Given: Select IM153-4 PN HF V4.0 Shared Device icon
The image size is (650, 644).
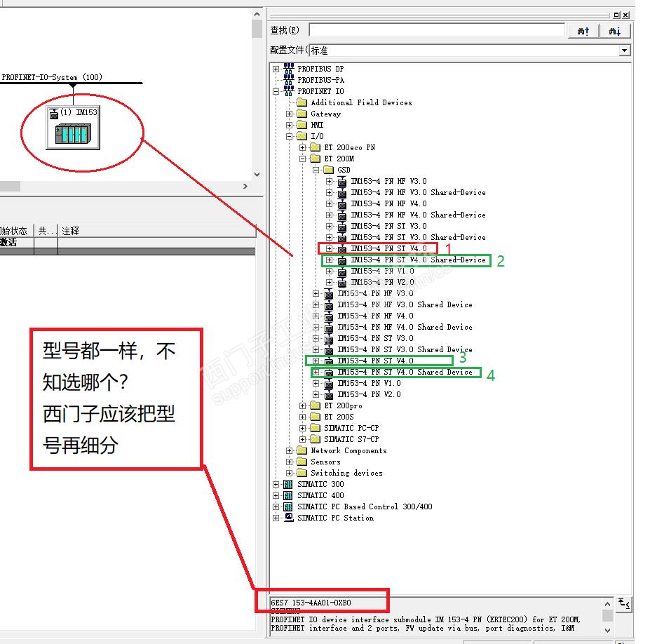Looking at the screenshot, I should tap(329, 327).
